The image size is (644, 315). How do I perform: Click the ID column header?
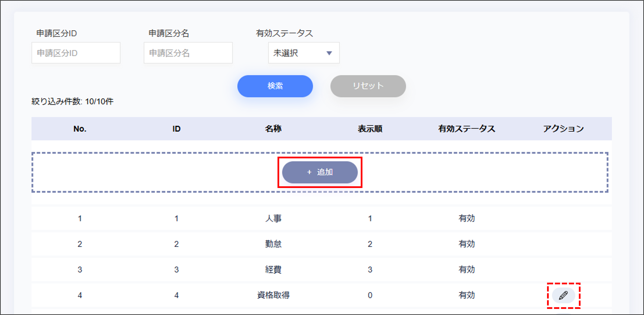coord(176,129)
